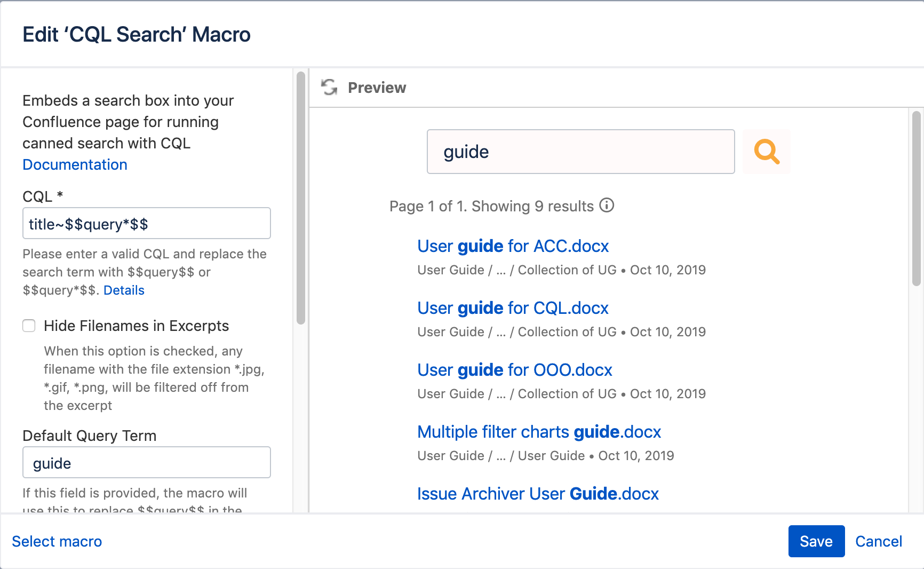The width and height of the screenshot is (924, 569).
Task: Open Multiple filter charts guide.docx
Action: tap(539, 432)
